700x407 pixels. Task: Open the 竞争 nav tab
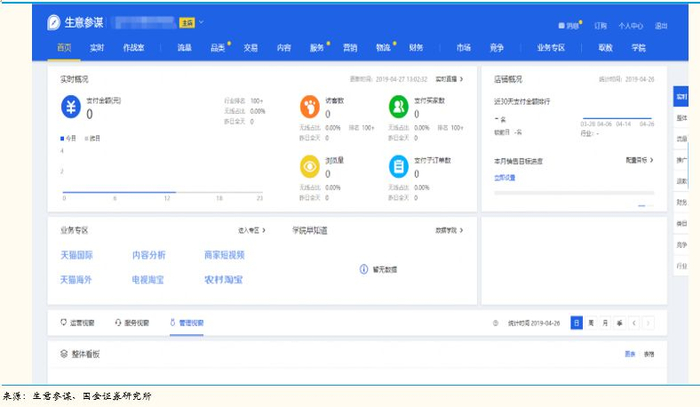pos(497,47)
